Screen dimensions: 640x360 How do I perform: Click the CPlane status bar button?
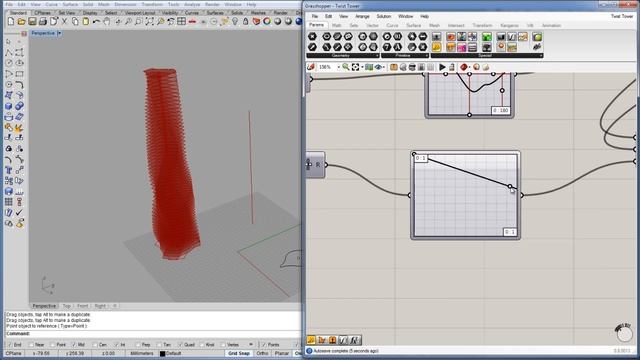pos(13,353)
